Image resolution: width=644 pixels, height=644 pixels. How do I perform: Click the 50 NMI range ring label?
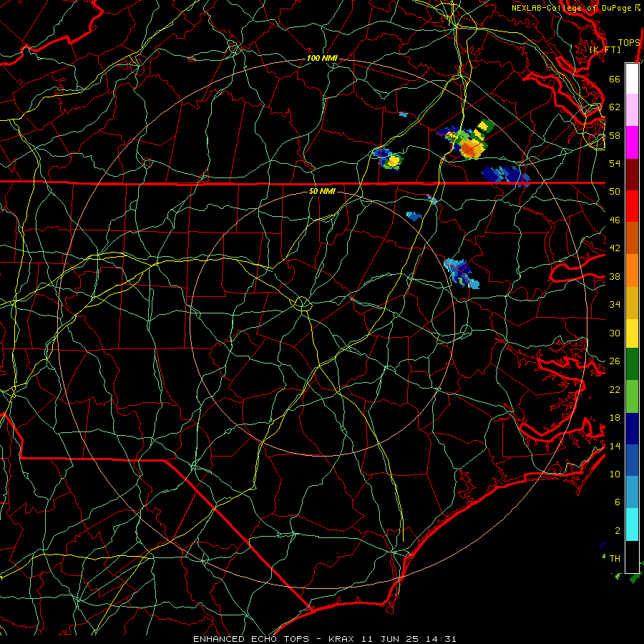pyautogui.click(x=322, y=191)
